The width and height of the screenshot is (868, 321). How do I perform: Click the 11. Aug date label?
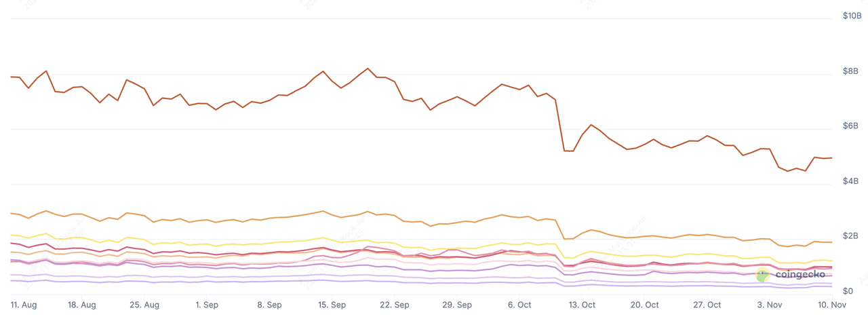pos(24,305)
